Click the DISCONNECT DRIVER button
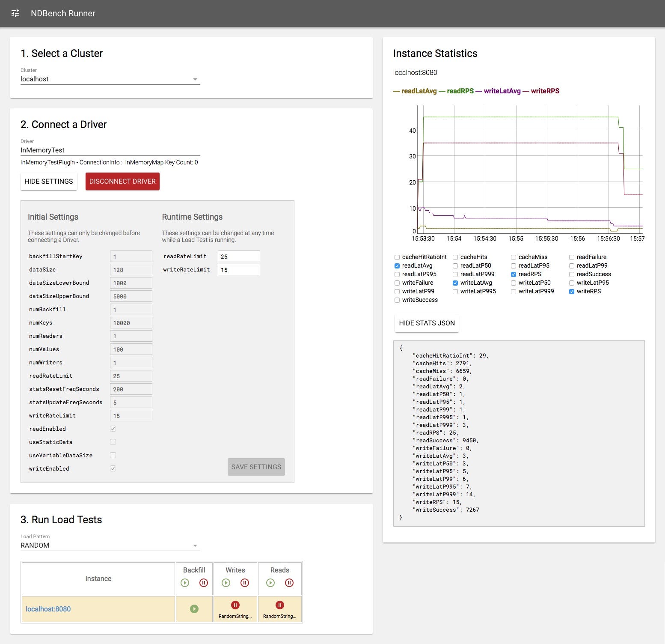Screen dimensions: 665x644 click(122, 181)
